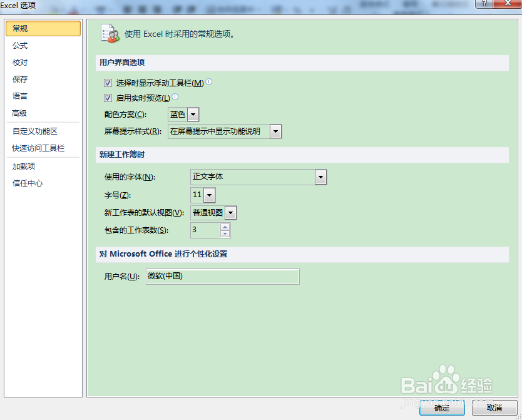Viewport: 522px width, 420px height.
Task: Click the up arrow to increase 包含的工作表数
Action: [225, 227]
